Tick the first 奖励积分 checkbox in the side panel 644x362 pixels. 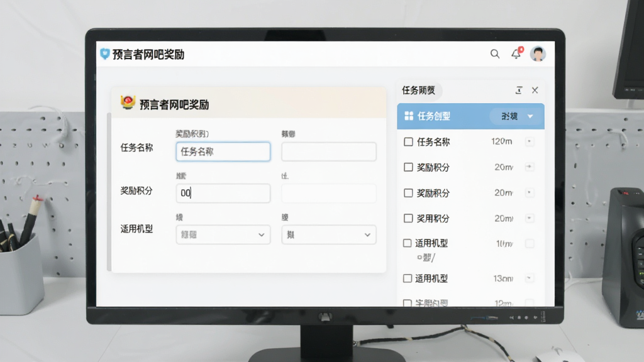(408, 167)
